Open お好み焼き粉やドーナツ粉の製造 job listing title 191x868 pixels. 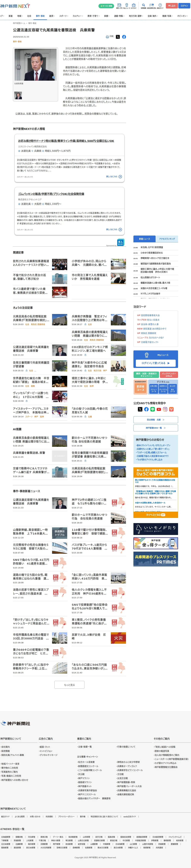pyautogui.click(x=66, y=141)
